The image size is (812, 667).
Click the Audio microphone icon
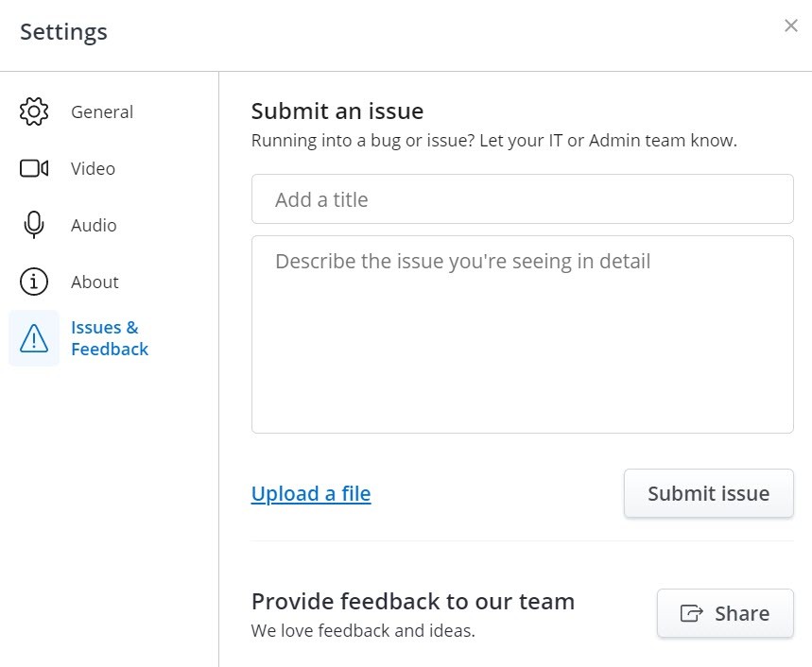[34, 225]
